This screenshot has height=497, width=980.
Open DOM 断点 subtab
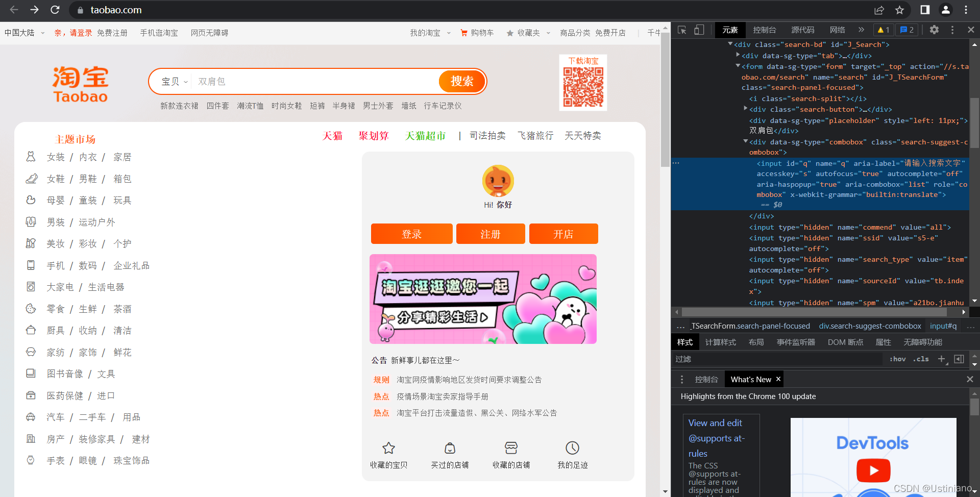[x=845, y=342]
